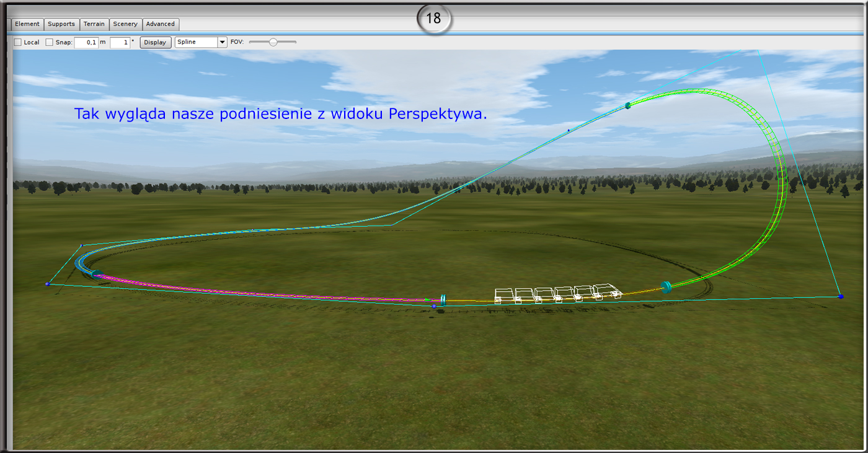Screen dimensions: 868x453
Task: Select the blue control vertex at far left
Action: (x=48, y=284)
